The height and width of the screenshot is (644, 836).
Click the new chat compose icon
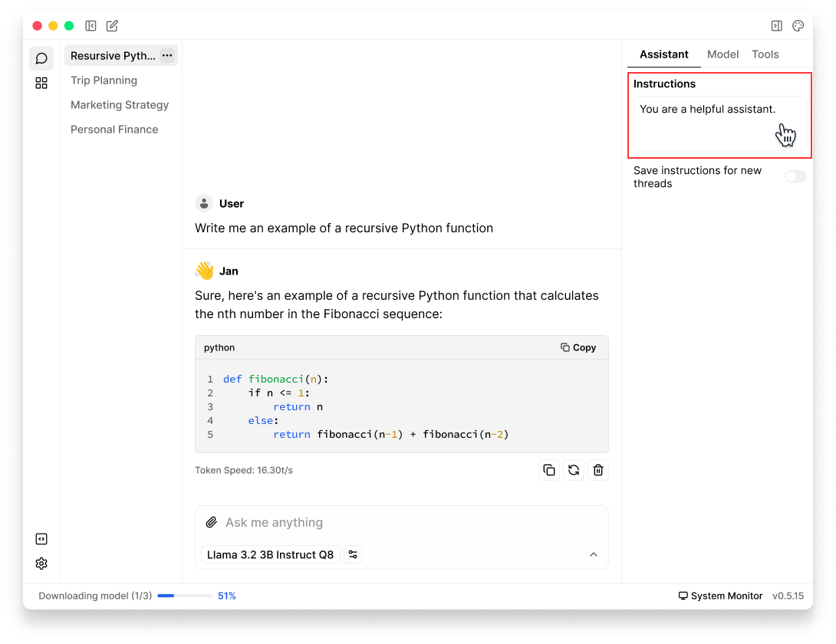click(112, 26)
